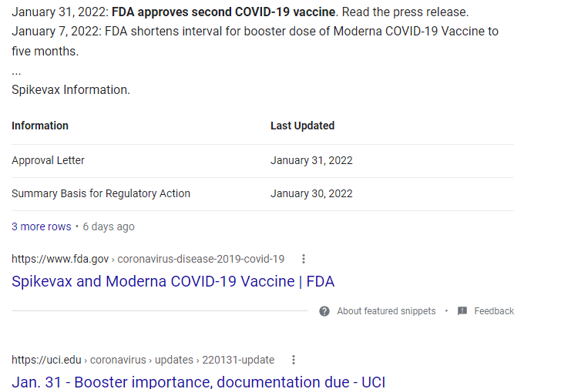Image resolution: width=588 pixels, height=389 pixels.
Task: Click the 'January 31, 2022' table date
Action: 311,160
